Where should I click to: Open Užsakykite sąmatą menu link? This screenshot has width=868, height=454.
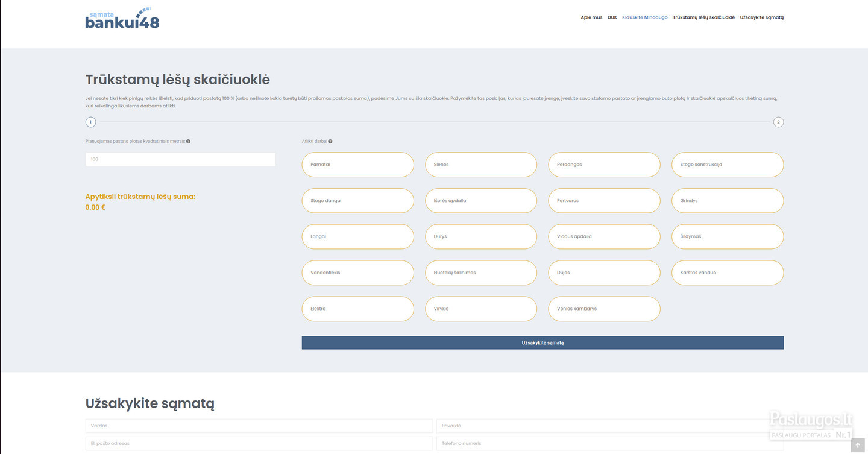point(762,17)
